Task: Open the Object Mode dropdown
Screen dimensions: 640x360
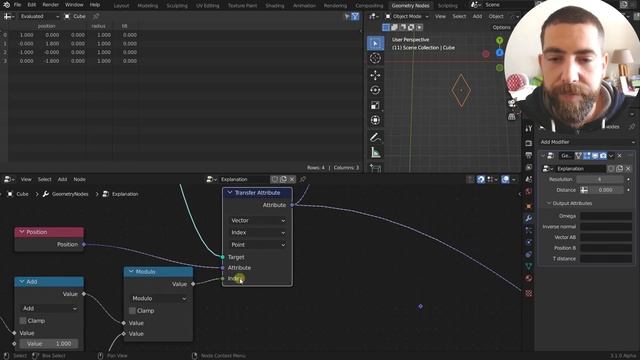Action: click(407, 16)
